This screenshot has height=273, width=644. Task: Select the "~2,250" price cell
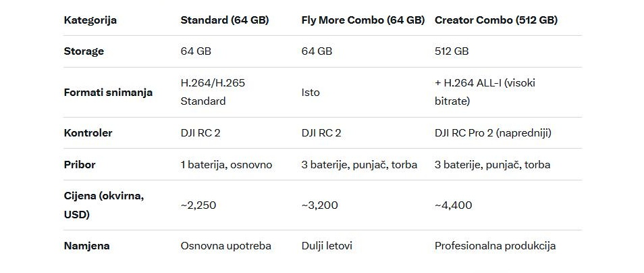tap(198, 205)
